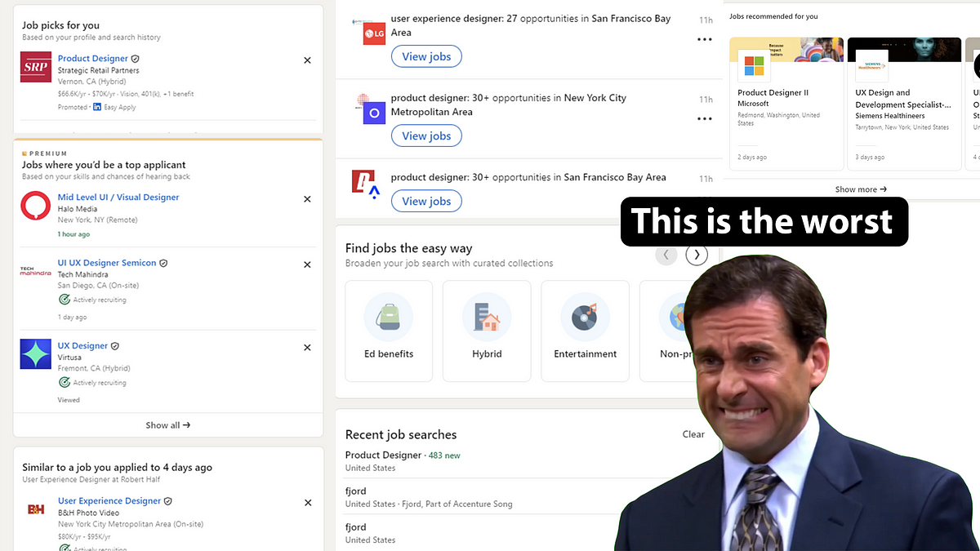The width and height of the screenshot is (980, 551).
Task: Select the Ed benefits collection
Action: pos(389,331)
